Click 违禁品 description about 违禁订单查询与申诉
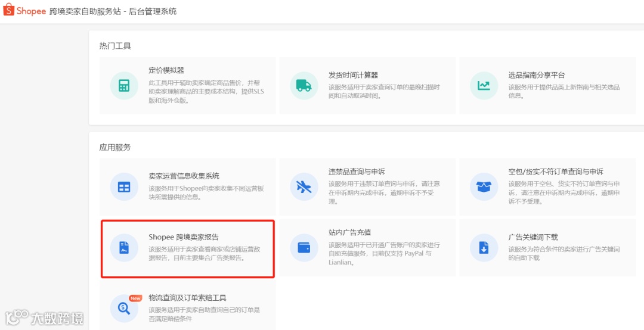This screenshot has height=330, width=644. coord(384,192)
